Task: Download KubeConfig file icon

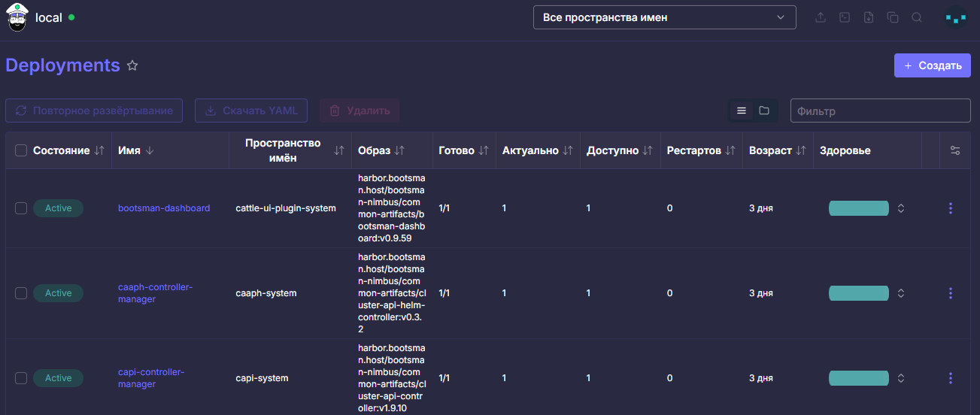Action: pos(869,17)
